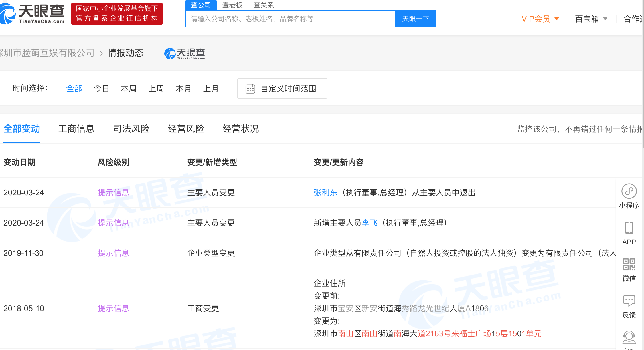Expand the VIP会员 dropdown

tap(540, 19)
